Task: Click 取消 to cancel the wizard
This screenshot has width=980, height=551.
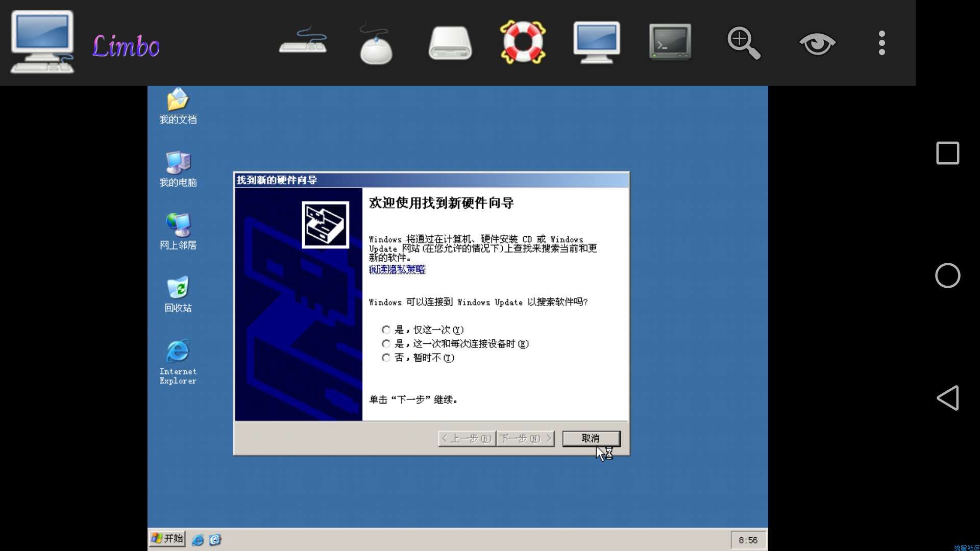Action: (591, 439)
